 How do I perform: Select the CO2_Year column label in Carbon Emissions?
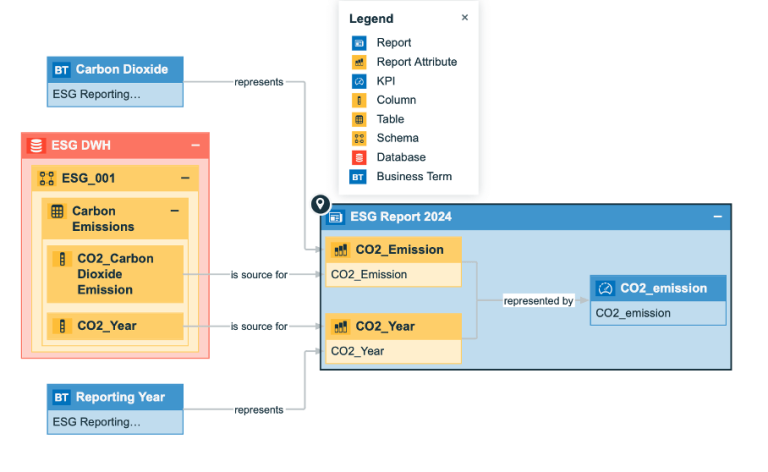107,326
